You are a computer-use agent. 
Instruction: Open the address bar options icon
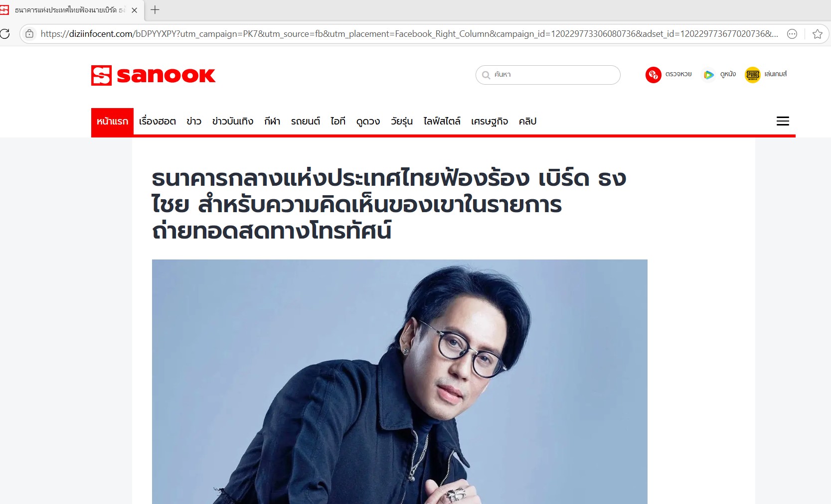point(792,34)
